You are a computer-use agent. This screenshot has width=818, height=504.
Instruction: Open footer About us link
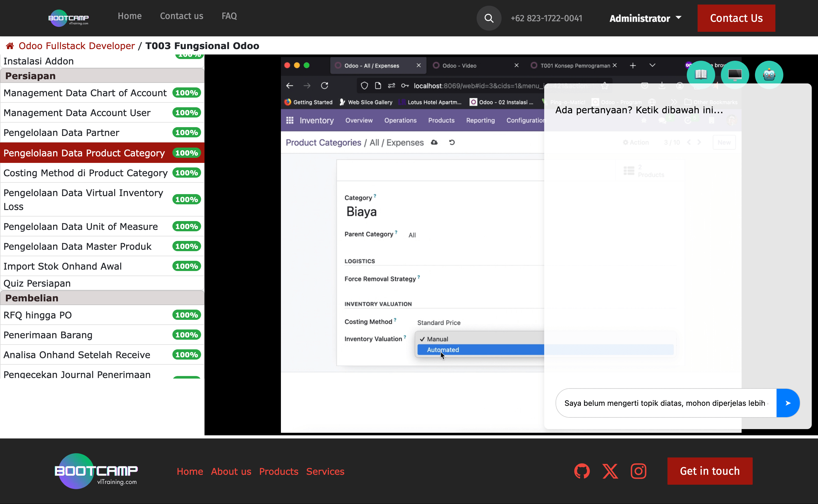231,471
